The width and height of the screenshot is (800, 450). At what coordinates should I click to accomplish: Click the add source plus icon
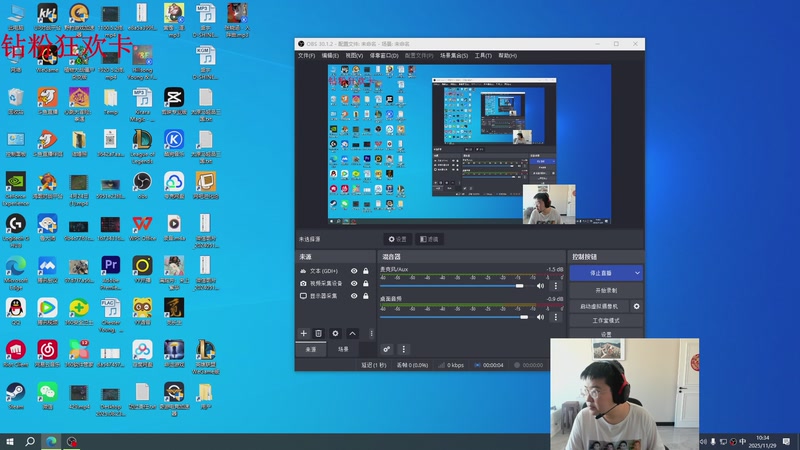[x=304, y=333]
